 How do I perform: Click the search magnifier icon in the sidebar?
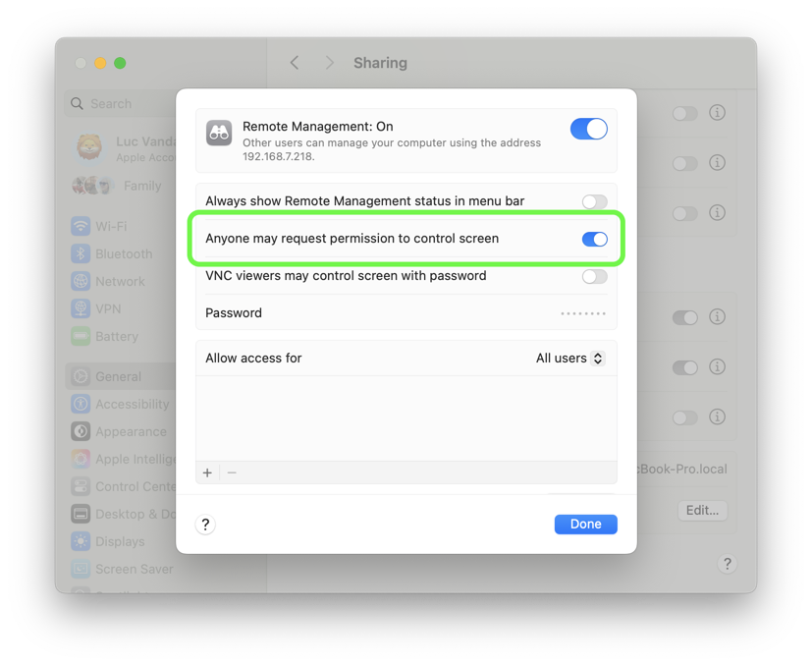77,104
